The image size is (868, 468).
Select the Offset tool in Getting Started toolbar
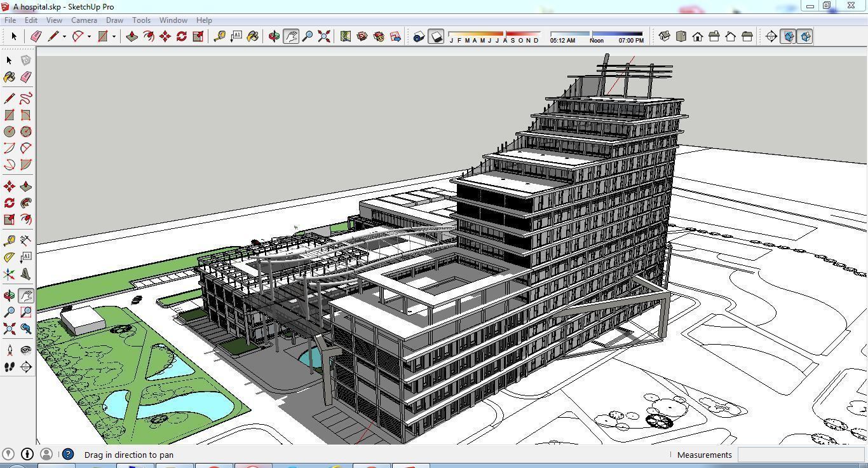(x=148, y=37)
